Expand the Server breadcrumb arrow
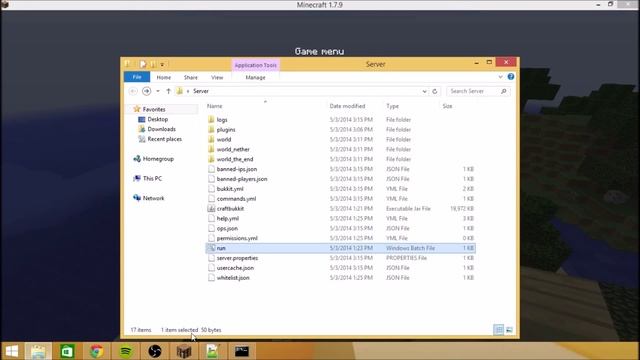The image size is (640, 360). point(188,91)
